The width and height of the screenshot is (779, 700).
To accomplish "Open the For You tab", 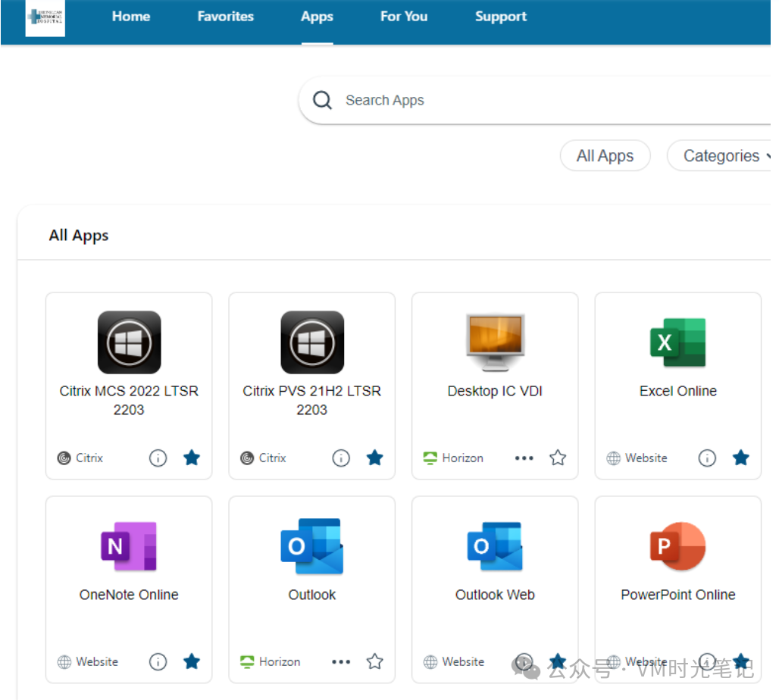I will pyautogui.click(x=404, y=17).
